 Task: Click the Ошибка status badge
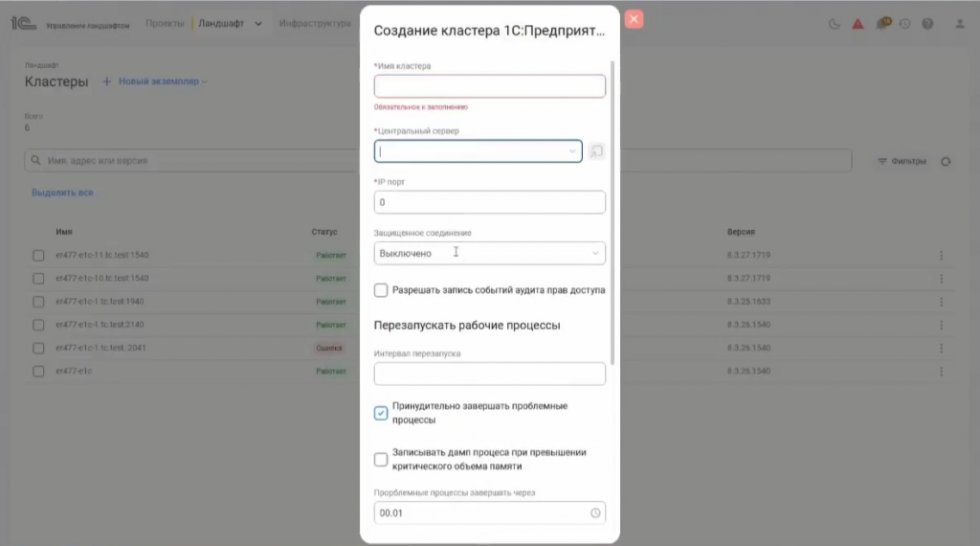pyautogui.click(x=329, y=349)
